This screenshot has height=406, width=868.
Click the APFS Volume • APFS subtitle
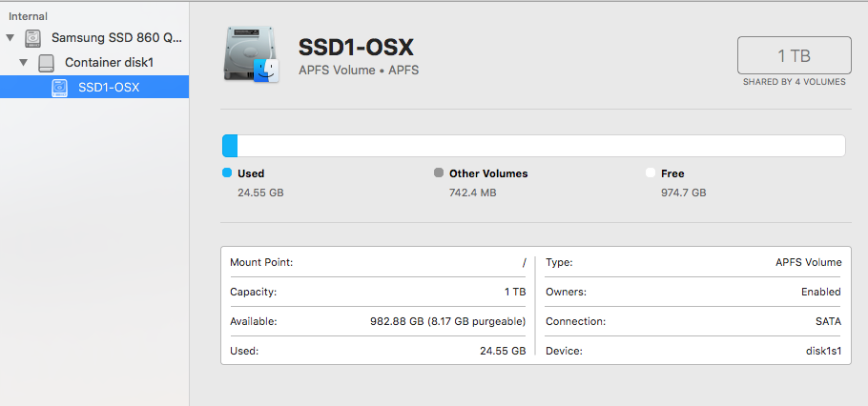359,71
